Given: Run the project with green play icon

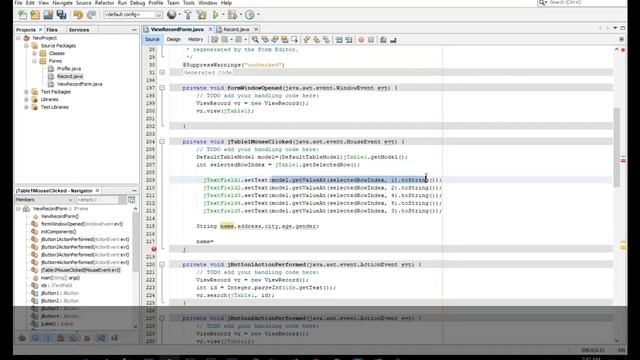Looking at the screenshot, I should click(216, 15).
